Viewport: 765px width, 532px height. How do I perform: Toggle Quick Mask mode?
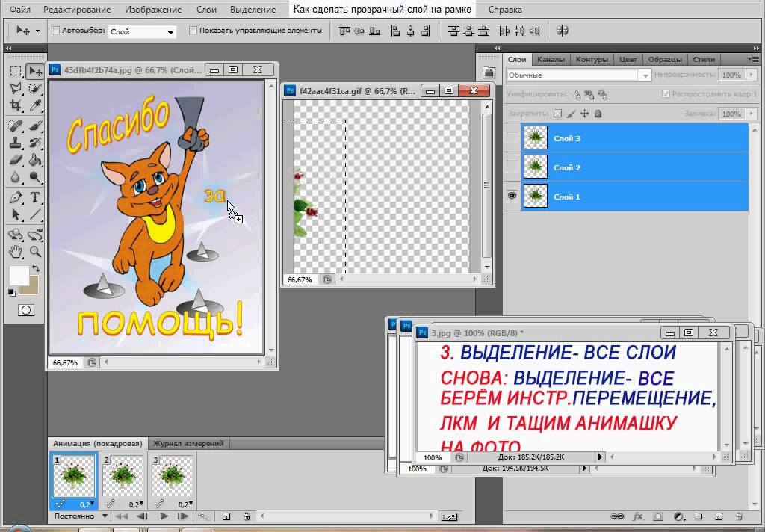(x=26, y=310)
